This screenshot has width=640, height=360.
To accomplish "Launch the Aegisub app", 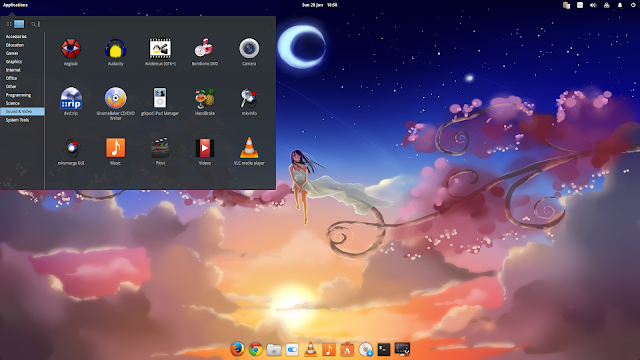I will [x=71, y=52].
